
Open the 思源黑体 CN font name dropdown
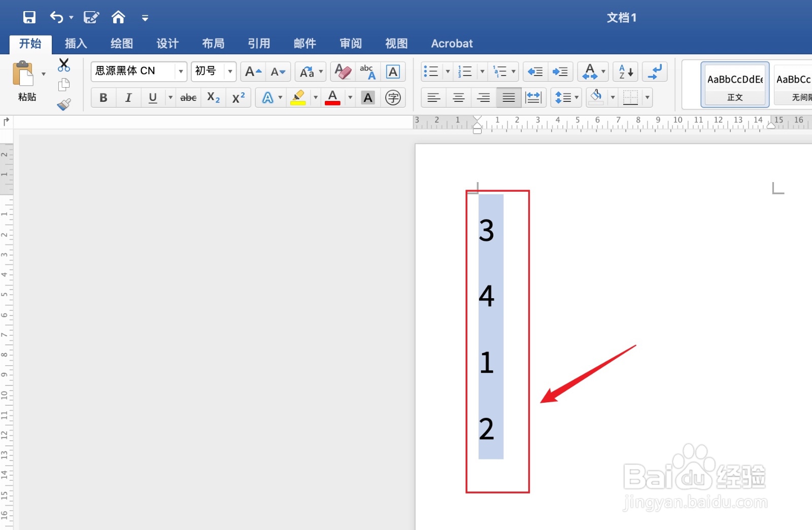coord(181,72)
